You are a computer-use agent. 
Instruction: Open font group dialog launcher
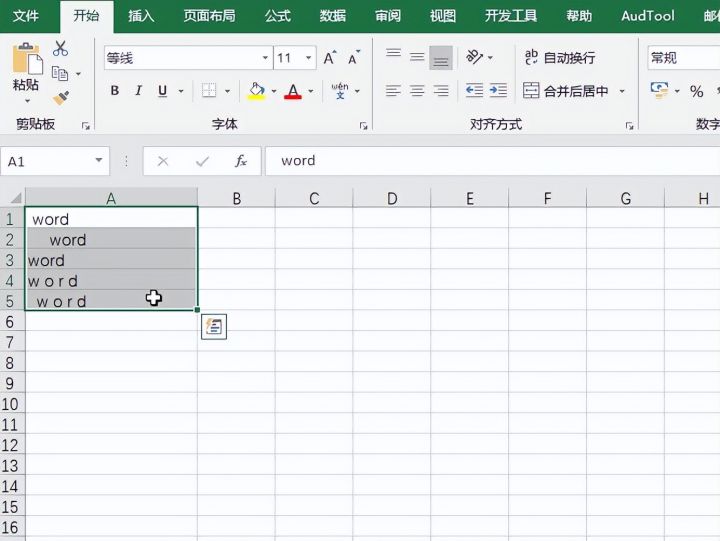coord(363,126)
